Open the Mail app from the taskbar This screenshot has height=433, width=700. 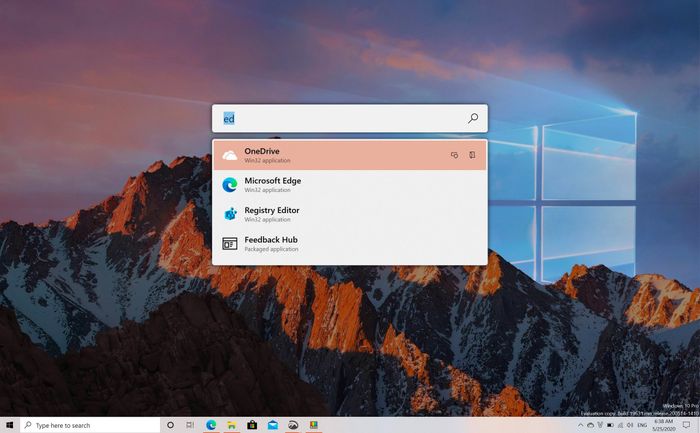tap(273, 425)
